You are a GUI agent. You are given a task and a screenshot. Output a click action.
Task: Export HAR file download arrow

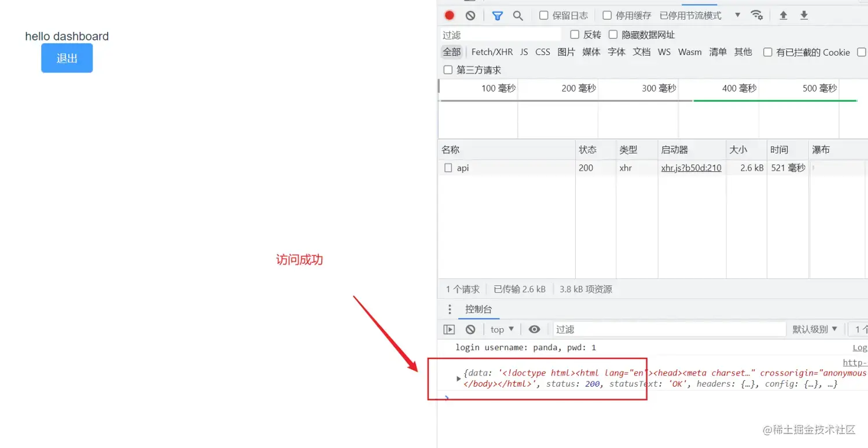[x=804, y=16]
